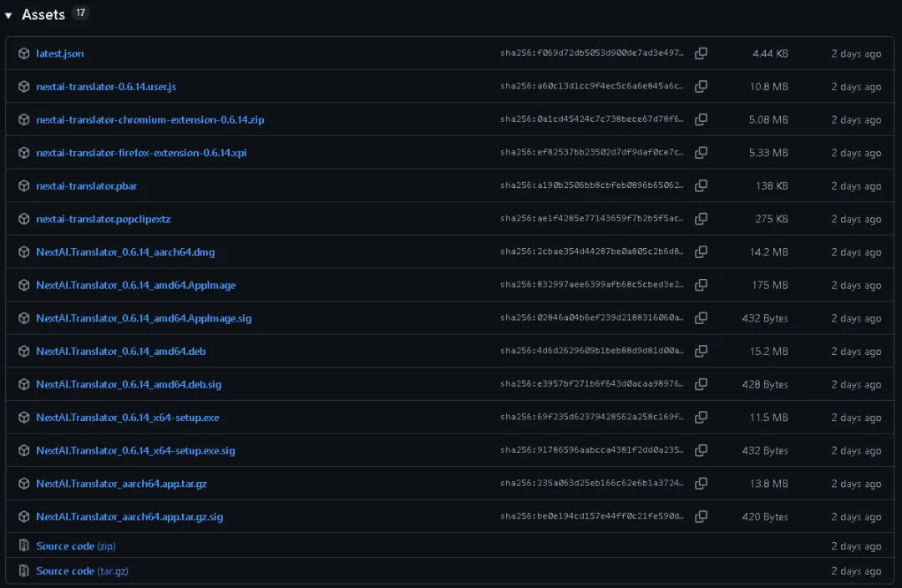Click zip file icon beside Source code (zip)
This screenshot has height=588, width=902.
coord(23,545)
